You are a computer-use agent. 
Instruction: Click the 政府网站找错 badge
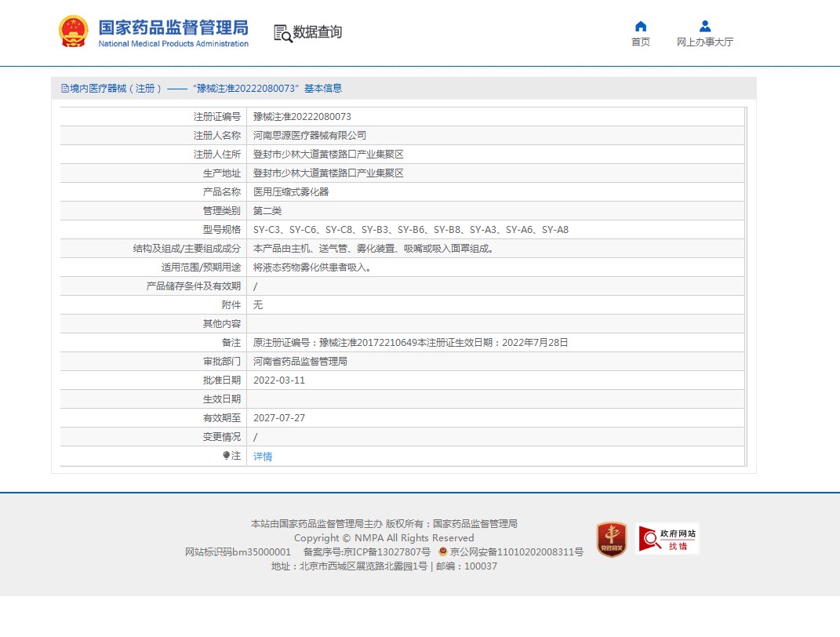(667, 538)
